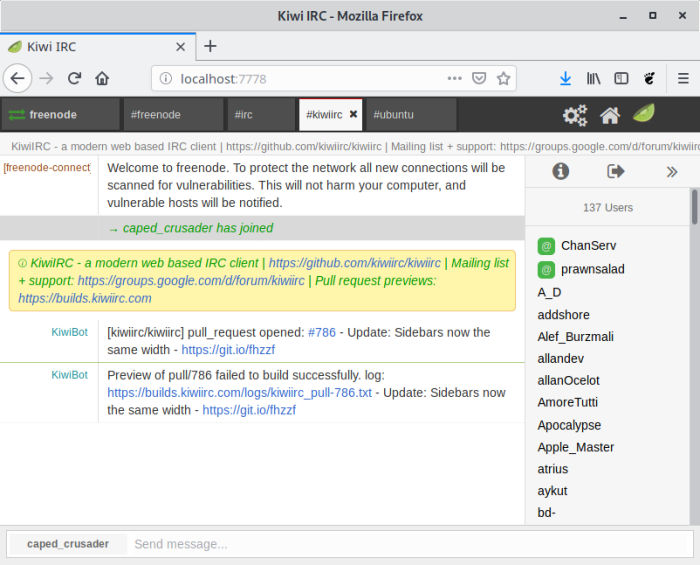Select prawnsalad in user list
This screenshot has width=700, height=565.
pos(592,270)
